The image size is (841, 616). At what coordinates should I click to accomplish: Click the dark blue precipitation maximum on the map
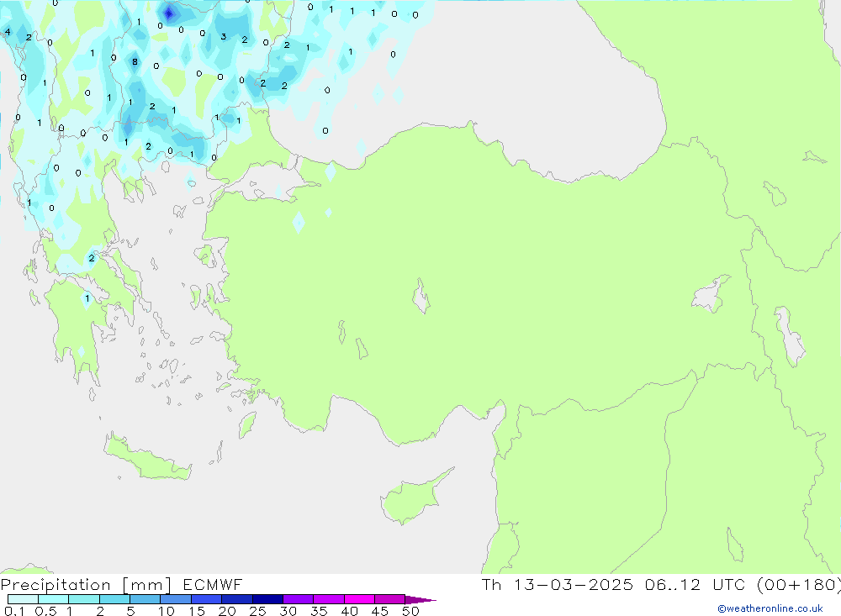click(169, 13)
